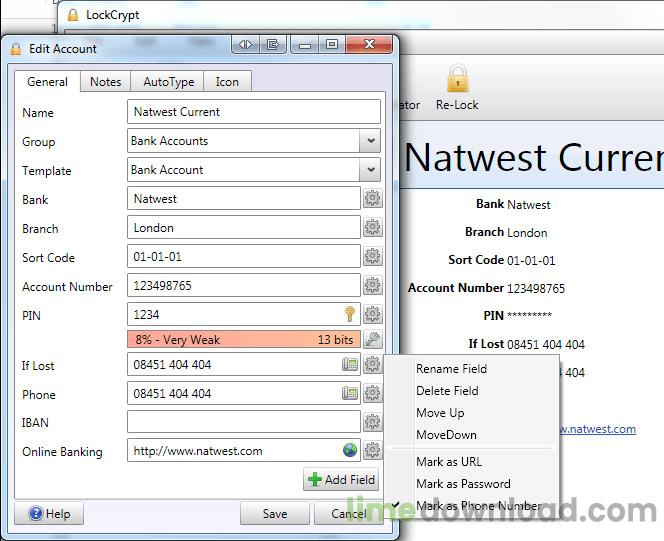Open field options gear for Sort Code
This screenshot has width=664, height=541.
pos(372,257)
